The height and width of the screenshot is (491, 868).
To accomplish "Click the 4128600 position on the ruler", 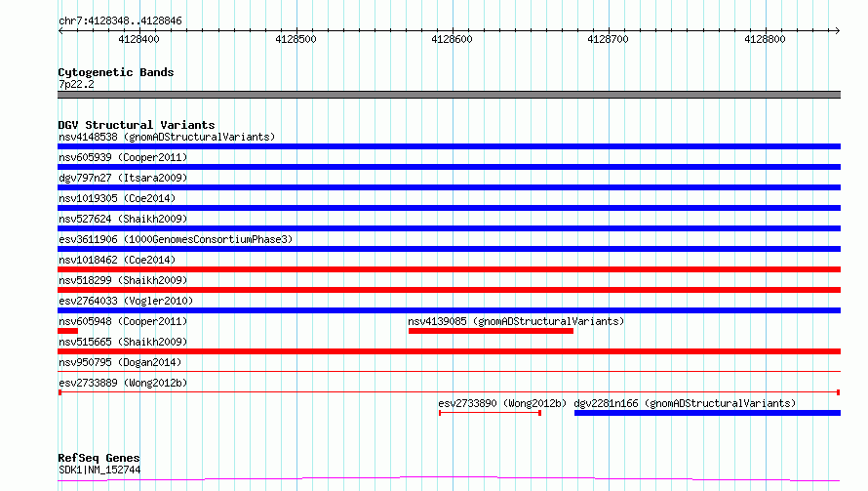I will pyautogui.click(x=454, y=40).
